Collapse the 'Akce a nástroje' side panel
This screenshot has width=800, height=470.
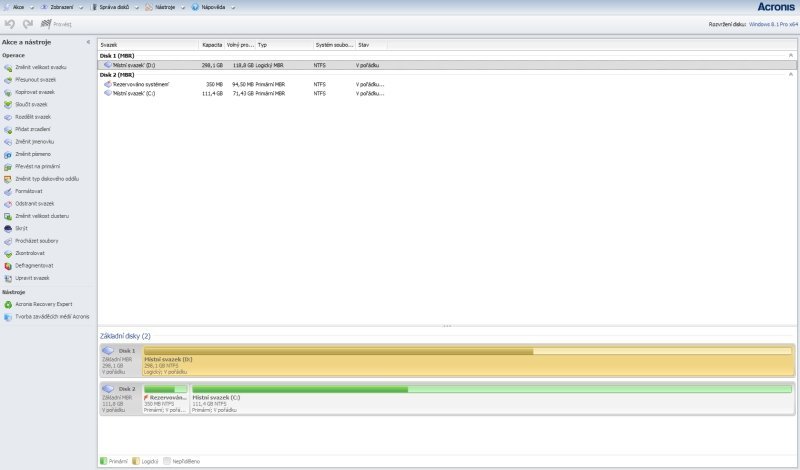[88, 42]
